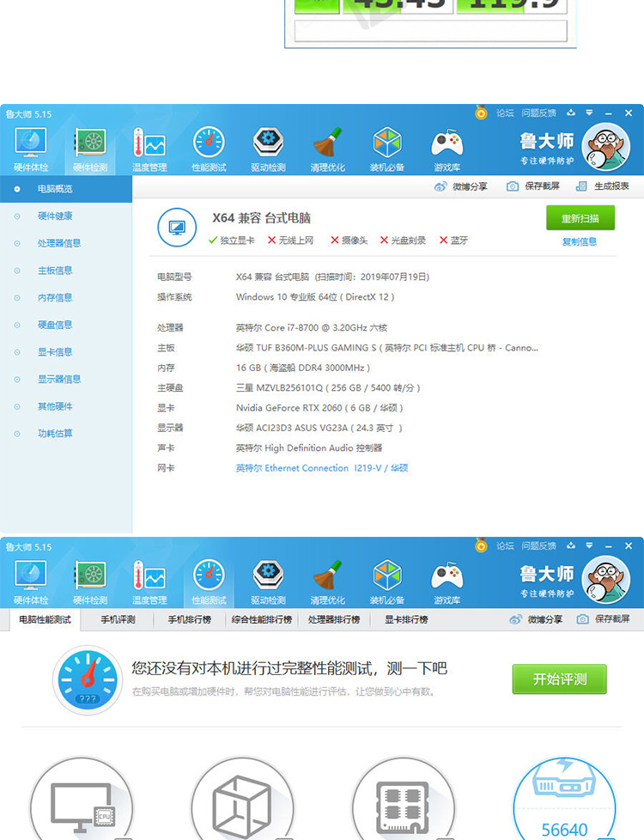Image resolution: width=644 pixels, height=840 pixels.
Task: Open 硬件体检 in the lower window
Action: (x=31, y=582)
